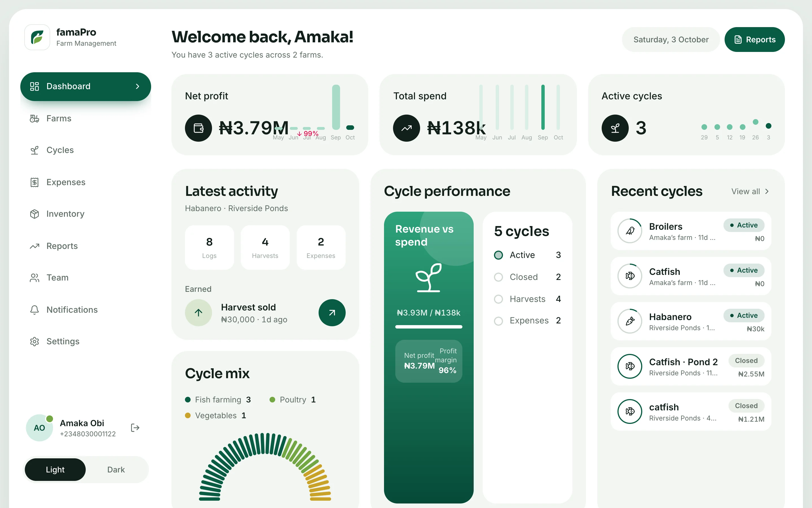
Task: Click the chevron next to View all
Action: pyautogui.click(x=767, y=192)
